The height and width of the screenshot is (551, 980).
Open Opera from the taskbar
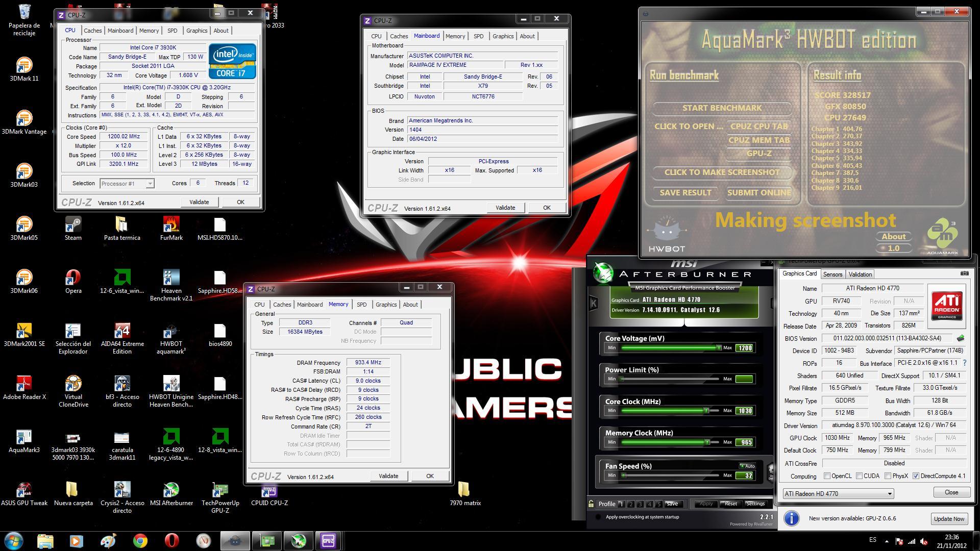(x=171, y=541)
